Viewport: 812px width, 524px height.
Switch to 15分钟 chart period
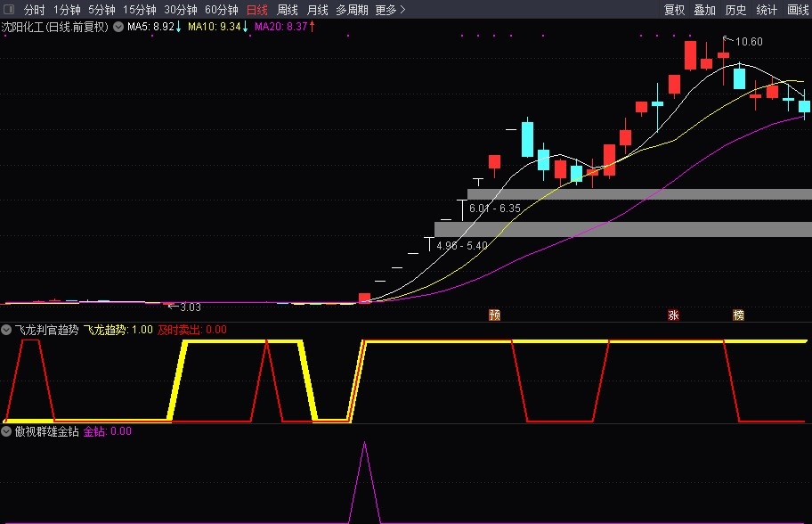point(139,10)
